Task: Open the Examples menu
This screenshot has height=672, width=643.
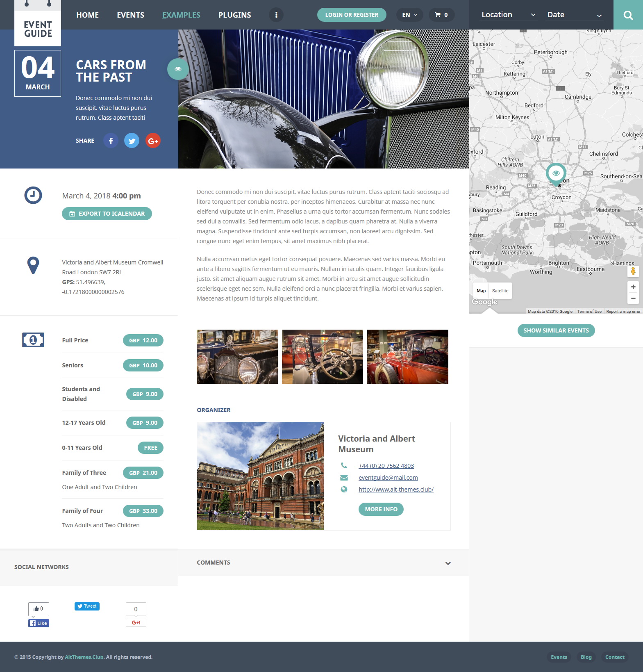Action: pos(181,15)
